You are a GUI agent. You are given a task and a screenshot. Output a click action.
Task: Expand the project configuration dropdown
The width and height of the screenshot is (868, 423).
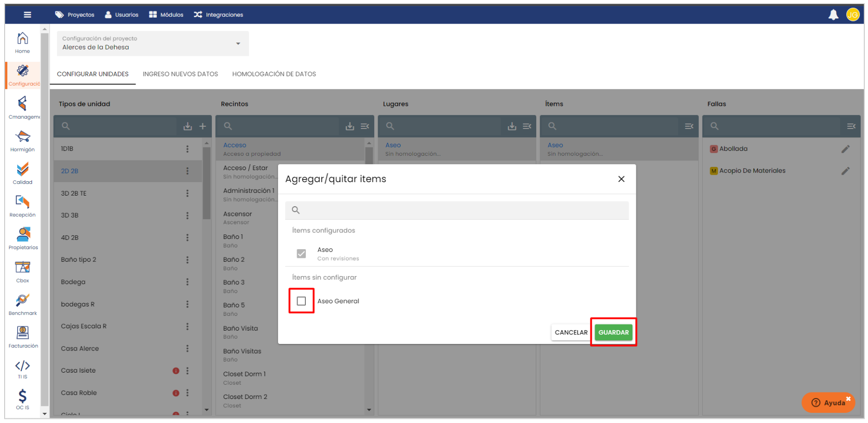[238, 43]
